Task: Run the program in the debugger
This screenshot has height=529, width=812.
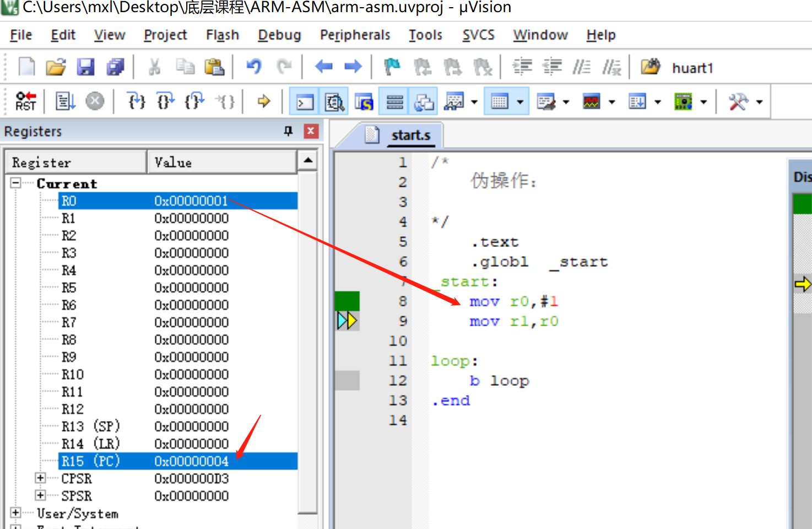Action: 66,101
